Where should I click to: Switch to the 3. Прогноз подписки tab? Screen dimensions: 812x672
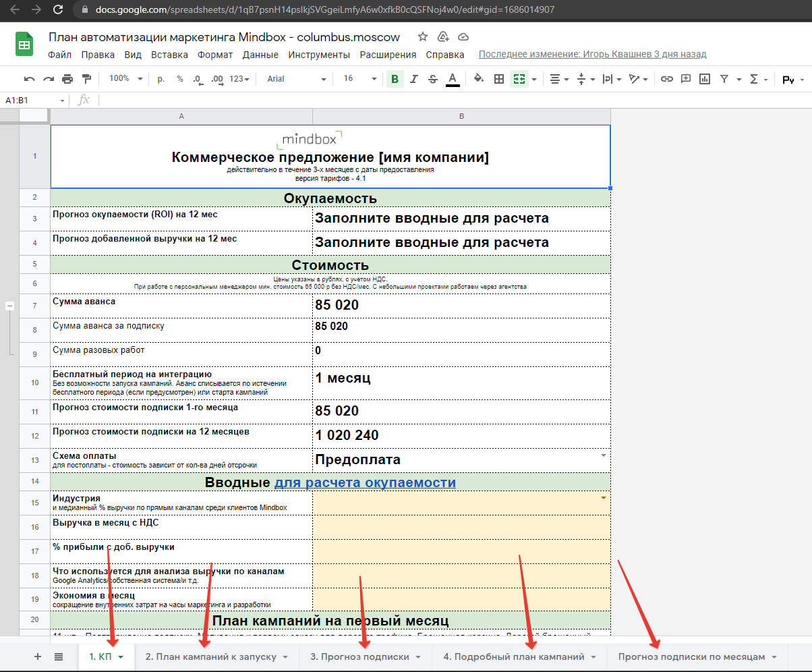coord(360,656)
